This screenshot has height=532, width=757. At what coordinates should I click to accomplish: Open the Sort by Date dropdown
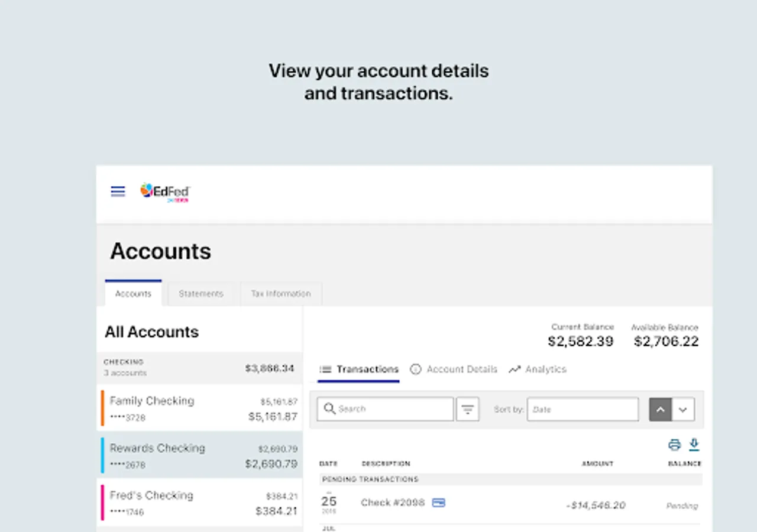(x=583, y=409)
